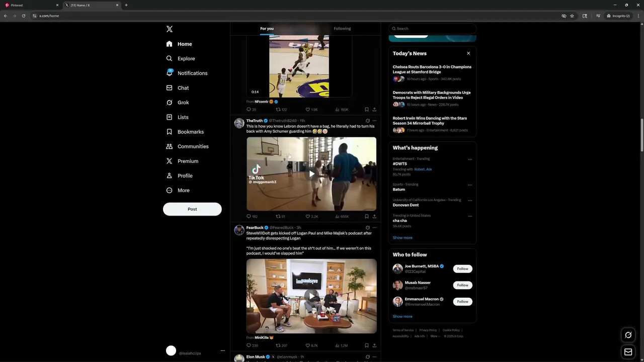Open account menu next to @isaiahclips

point(222,351)
